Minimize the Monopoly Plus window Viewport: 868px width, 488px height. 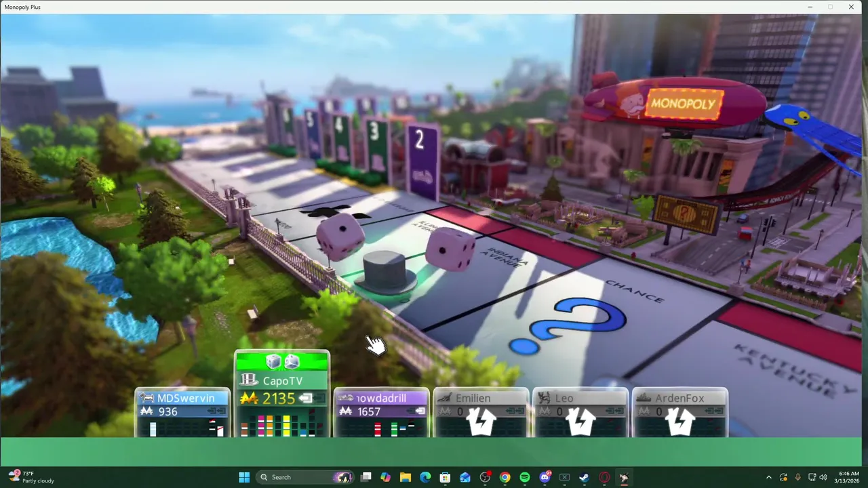(810, 7)
